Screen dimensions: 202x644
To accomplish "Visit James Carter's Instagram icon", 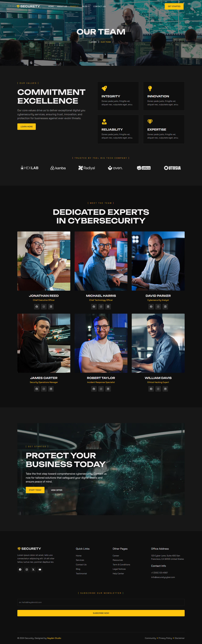I will click(x=44, y=389).
